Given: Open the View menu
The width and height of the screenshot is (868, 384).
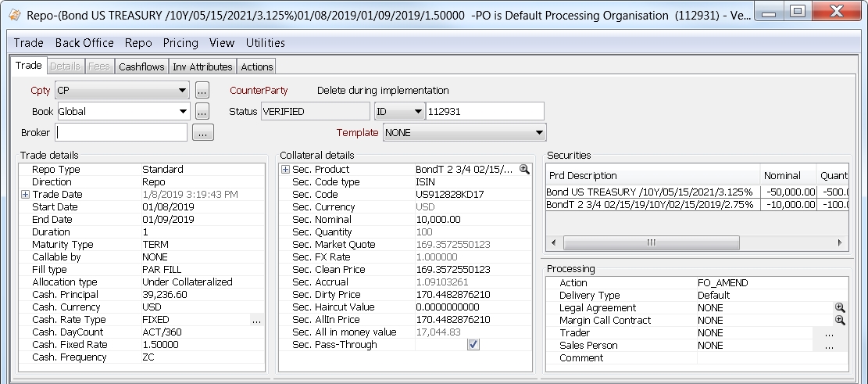Looking at the screenshot, I should coord(221,43).
